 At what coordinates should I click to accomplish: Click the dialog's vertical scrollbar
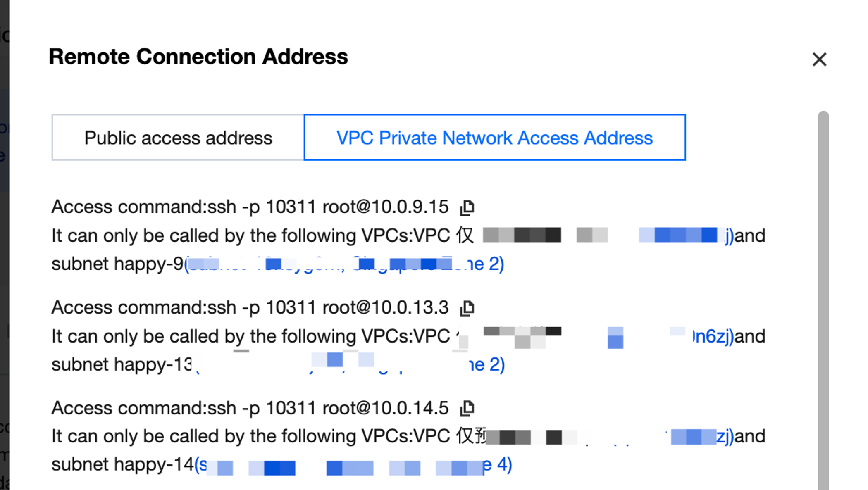(x=823, y=289)
